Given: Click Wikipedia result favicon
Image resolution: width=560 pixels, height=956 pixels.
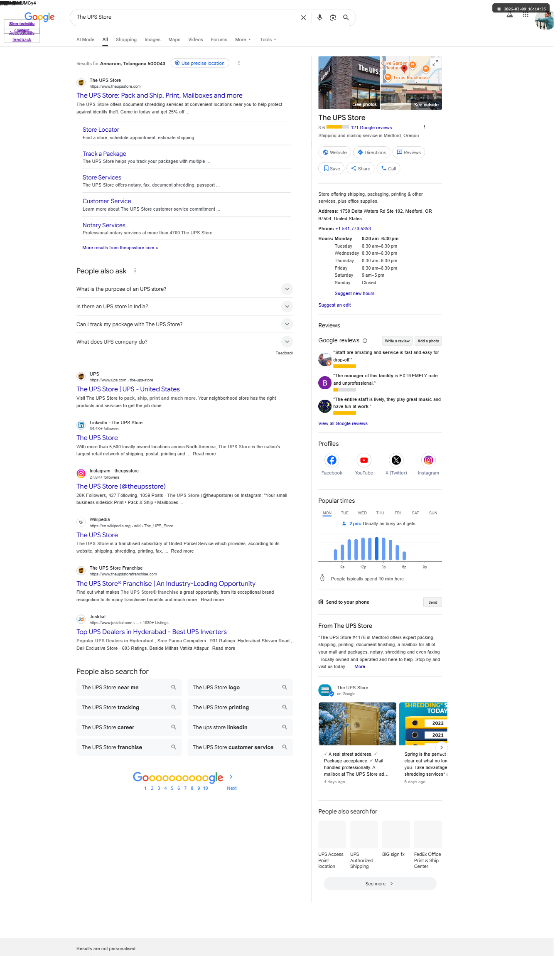Looking at the screenshot, I should coord(81,522).
